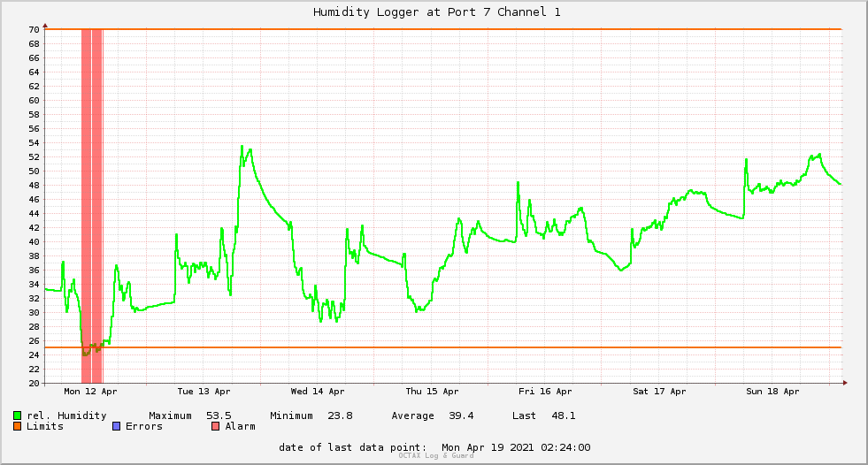This screenshot has width=868, height=465.
Task: Click the 'Limits' legend label
Action: 45,426
